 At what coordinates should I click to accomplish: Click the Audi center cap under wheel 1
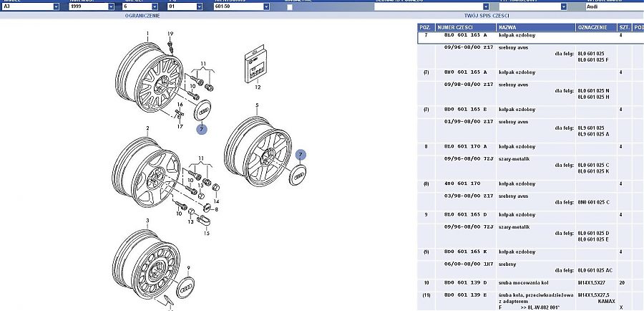[x=202, y=110]
